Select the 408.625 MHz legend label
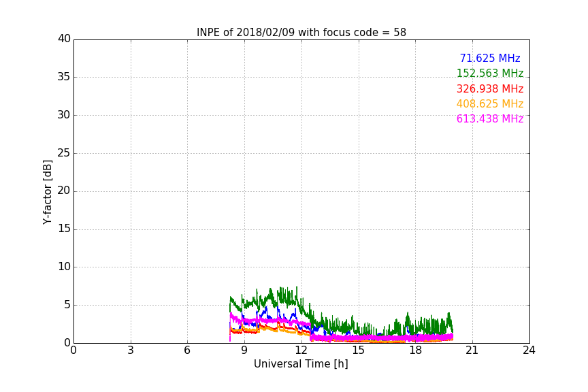The image size is (588, 392). point(490,103)
